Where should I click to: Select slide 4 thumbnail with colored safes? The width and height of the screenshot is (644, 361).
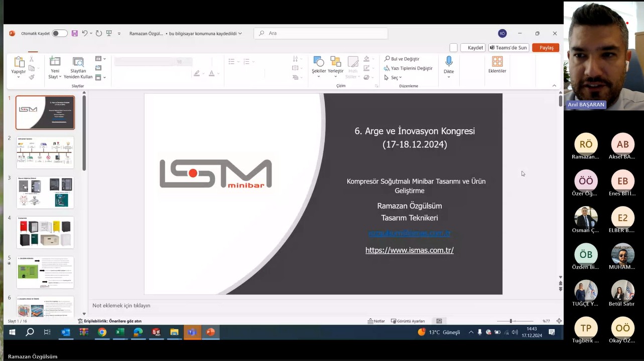(x=45, y=232)
